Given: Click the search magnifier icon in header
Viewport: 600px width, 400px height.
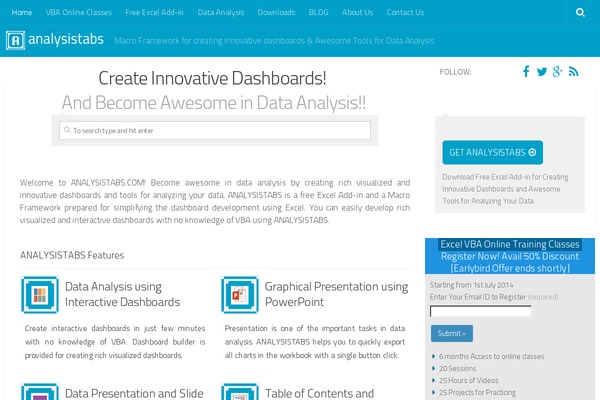Looking at the screenshot, I should [580, 13].
